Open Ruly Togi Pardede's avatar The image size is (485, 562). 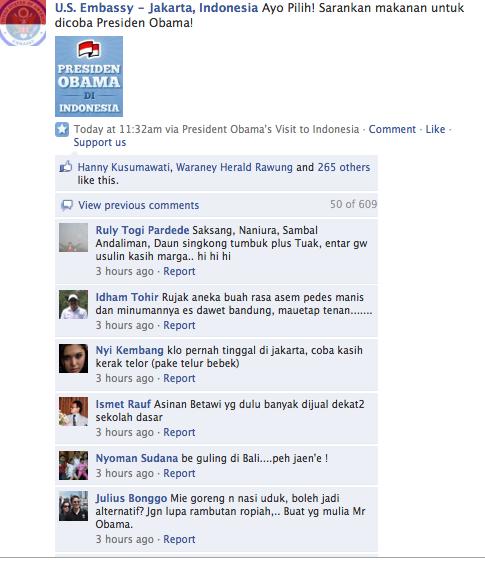point(73,237)
